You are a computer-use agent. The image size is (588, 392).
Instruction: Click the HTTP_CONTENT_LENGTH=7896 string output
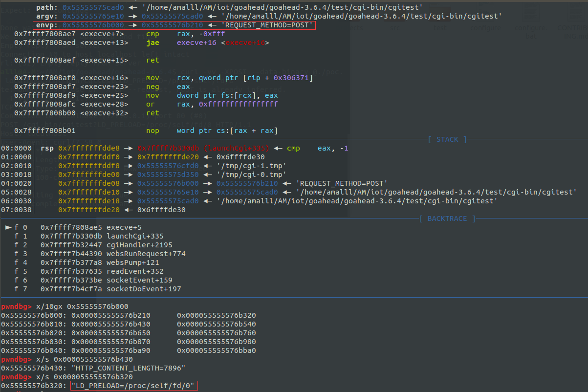pyautogui.click(x=128, y=368)
